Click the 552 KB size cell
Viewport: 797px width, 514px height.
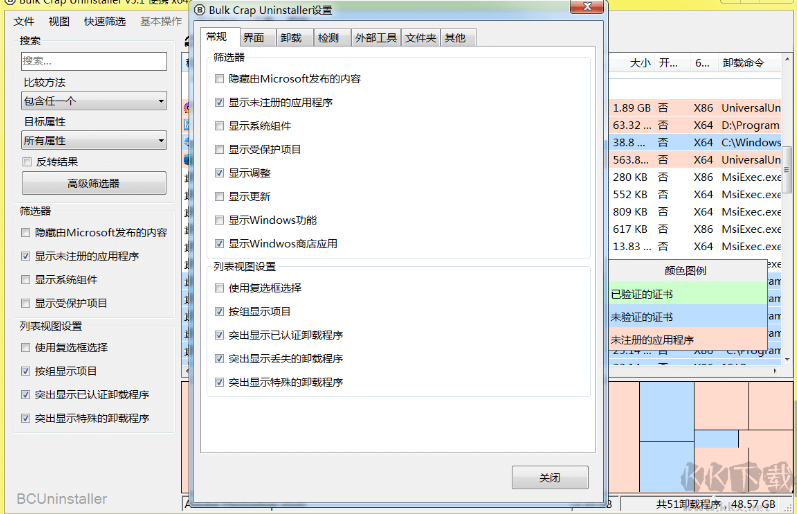[x=630, y=194]
